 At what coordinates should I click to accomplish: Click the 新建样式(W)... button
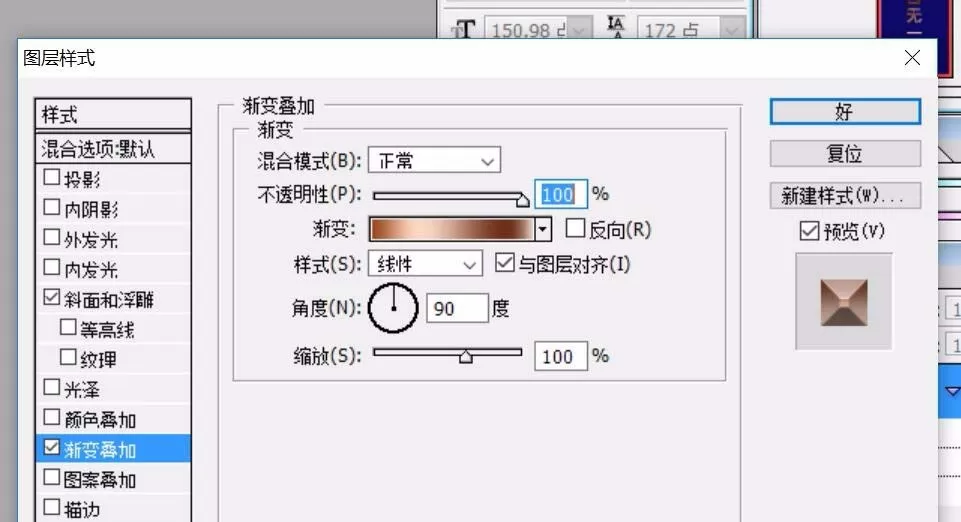[x=845, y=195]
